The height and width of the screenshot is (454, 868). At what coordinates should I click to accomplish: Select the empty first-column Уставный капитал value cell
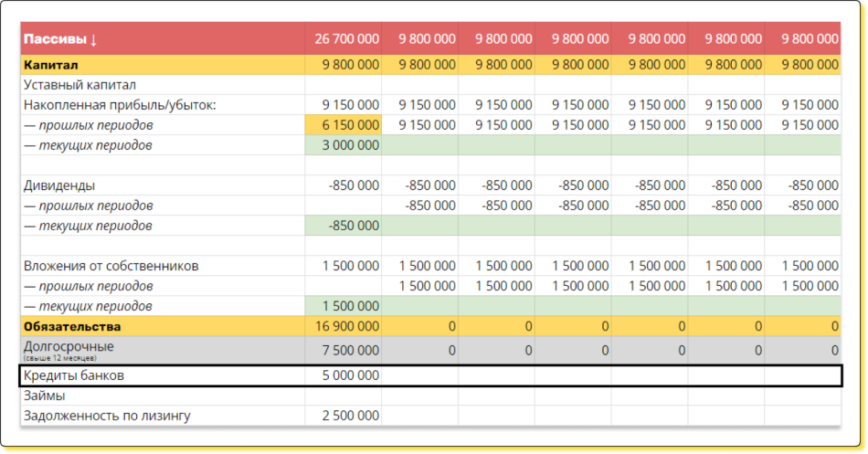click(344, 85)
